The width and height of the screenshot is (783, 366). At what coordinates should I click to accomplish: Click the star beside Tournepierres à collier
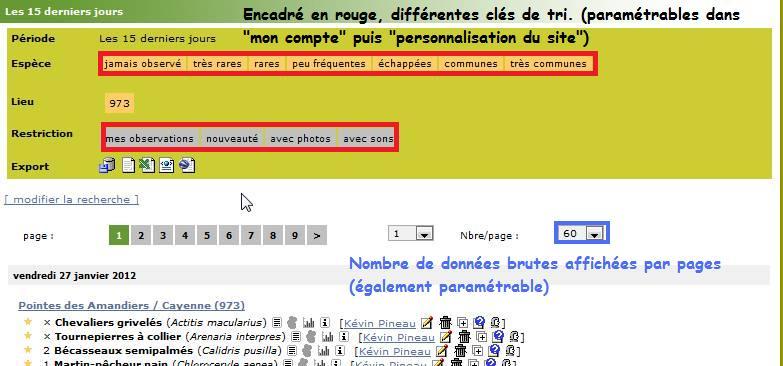[28, 336]
